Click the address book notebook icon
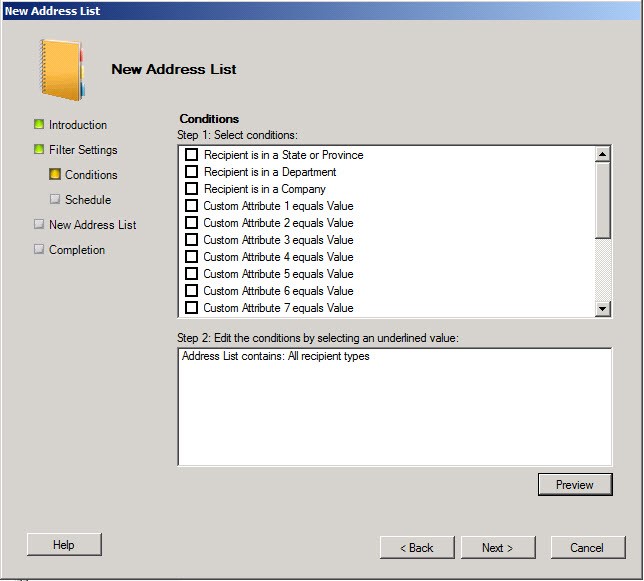644x581 pixels. 62,70
